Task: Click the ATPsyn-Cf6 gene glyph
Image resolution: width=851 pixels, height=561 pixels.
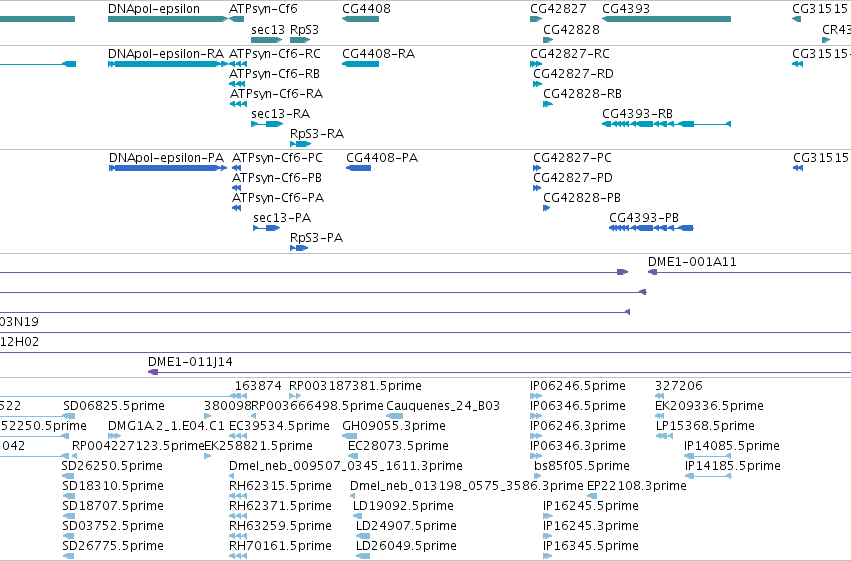Action: pos(237,19)
